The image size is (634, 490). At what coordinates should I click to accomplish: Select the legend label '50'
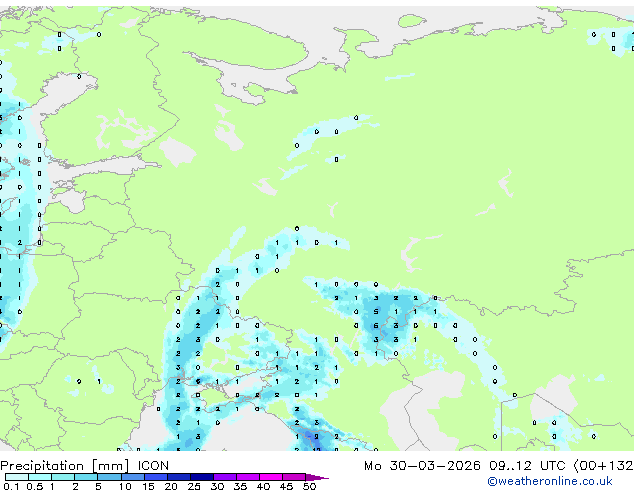click(x=309, y=486)
